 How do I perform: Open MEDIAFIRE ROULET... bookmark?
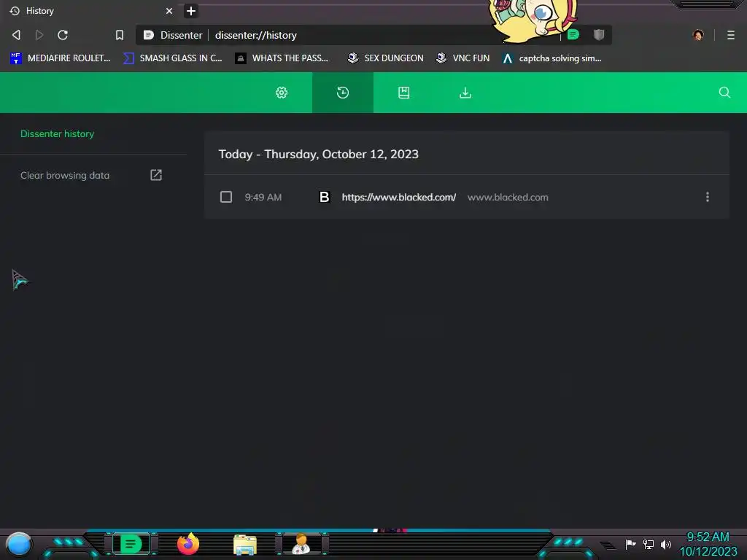[61, 58]
